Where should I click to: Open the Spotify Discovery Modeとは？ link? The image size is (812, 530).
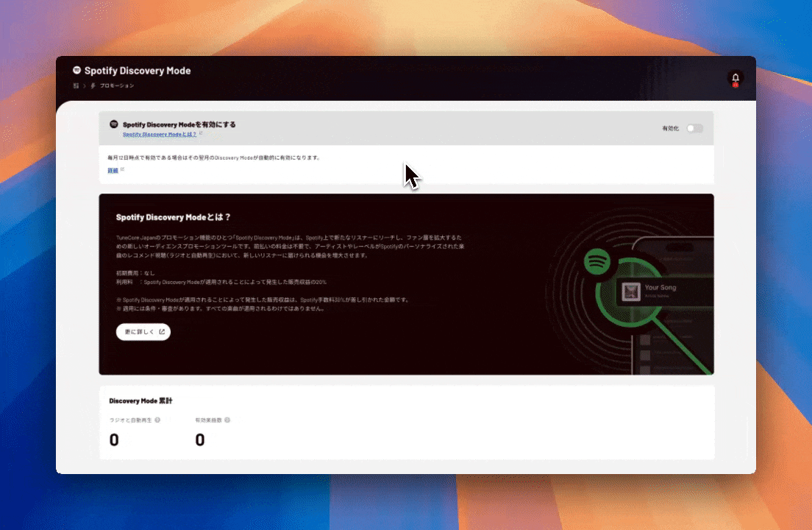(x=160, y=134)
